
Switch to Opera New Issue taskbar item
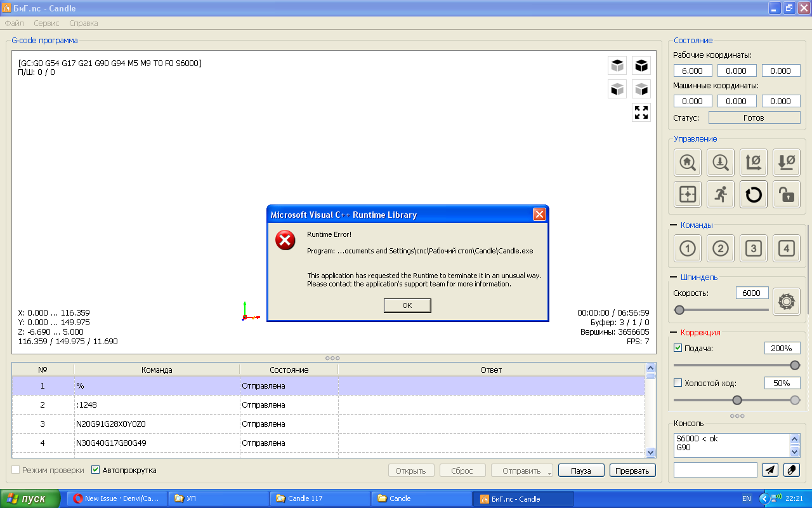coord(117,498)
